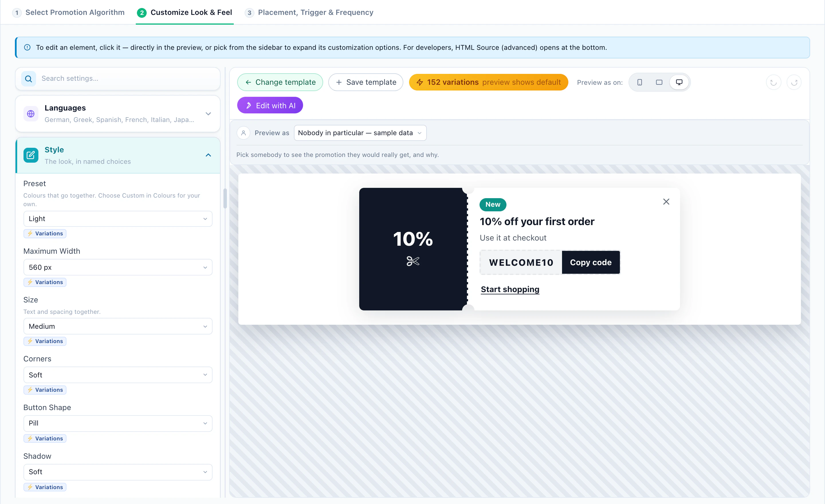Close the coupon popup preview
Image resolution: width=825 pixels, height=504 pixels.
pyautogui.click(x=666, y=202)
